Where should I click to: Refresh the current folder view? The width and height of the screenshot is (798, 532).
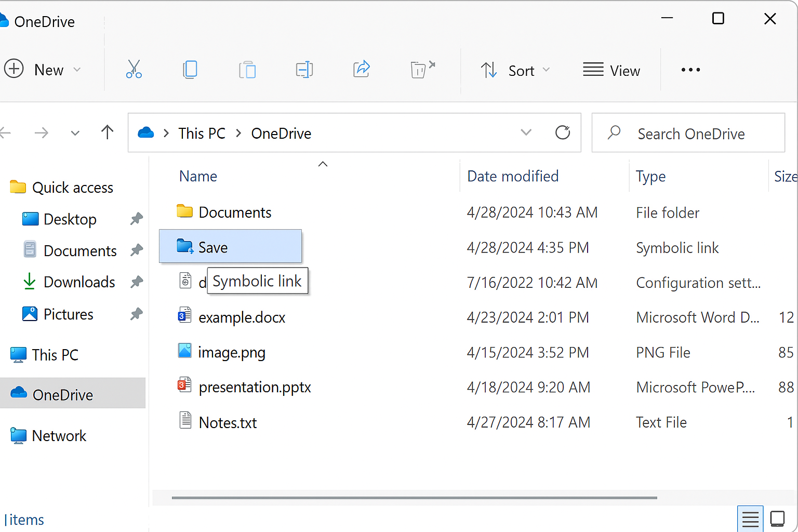[563, 132]
